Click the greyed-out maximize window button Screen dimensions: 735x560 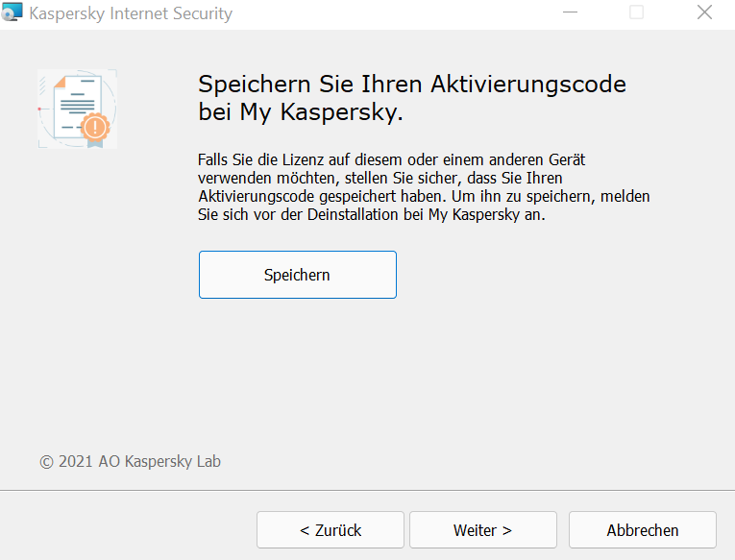point(636,13)
